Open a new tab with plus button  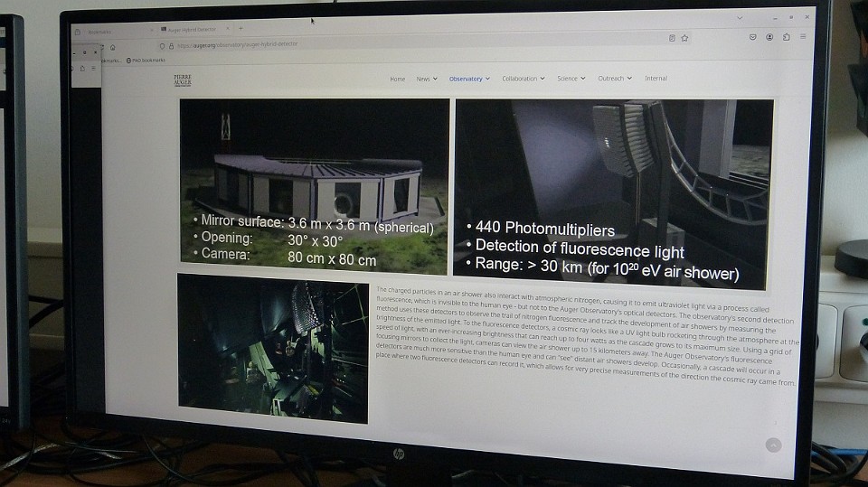click(x=241, y=29)
